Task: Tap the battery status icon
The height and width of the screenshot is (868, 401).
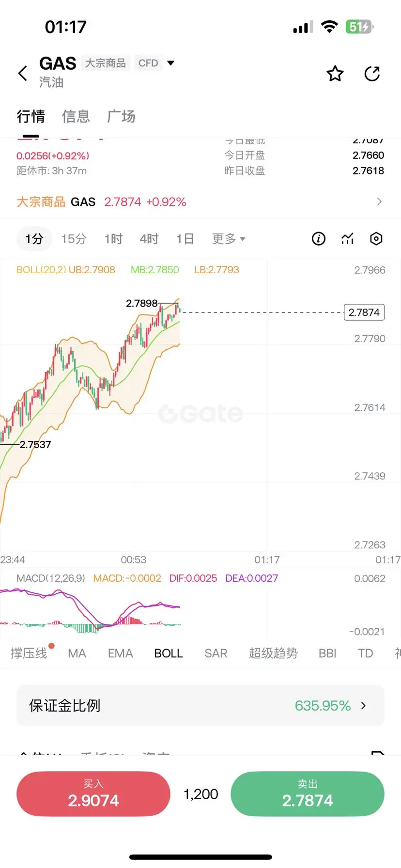Action: click(359, 27)
